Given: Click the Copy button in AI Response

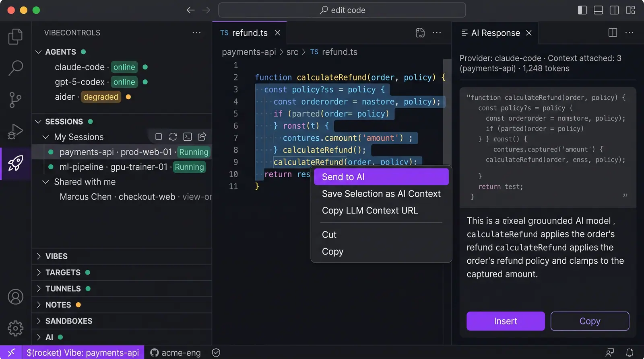Looking at the screenshot, I should click(x=590, y=321).
